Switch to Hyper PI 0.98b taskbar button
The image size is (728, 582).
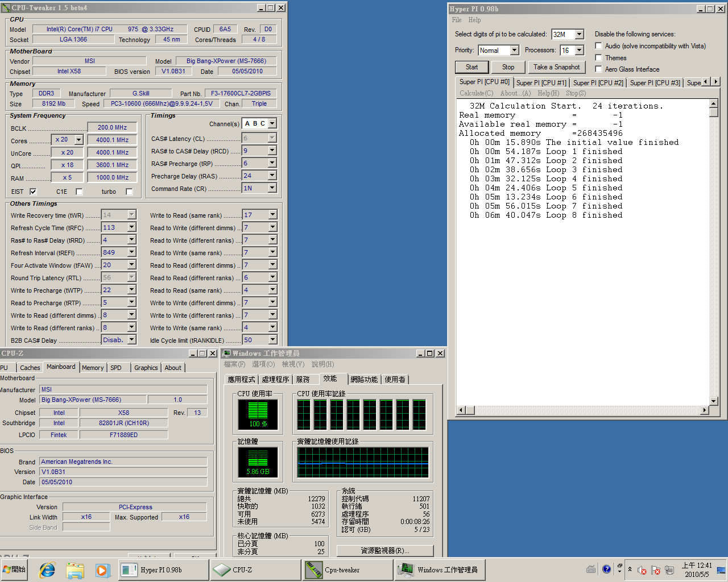(x=163, y=569)
